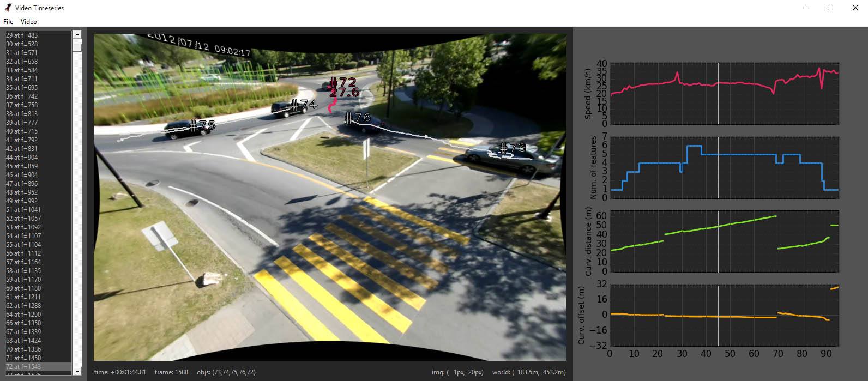The image size is (868, 381).
Task: Select list entry '29 at f=483'
Action: click(x=38, y=35)
